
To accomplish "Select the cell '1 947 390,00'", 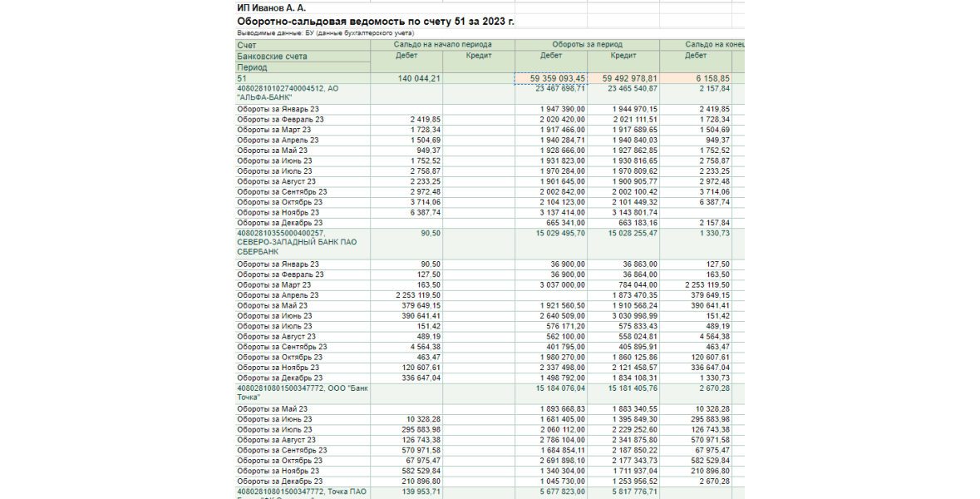I will click(550, 110).
